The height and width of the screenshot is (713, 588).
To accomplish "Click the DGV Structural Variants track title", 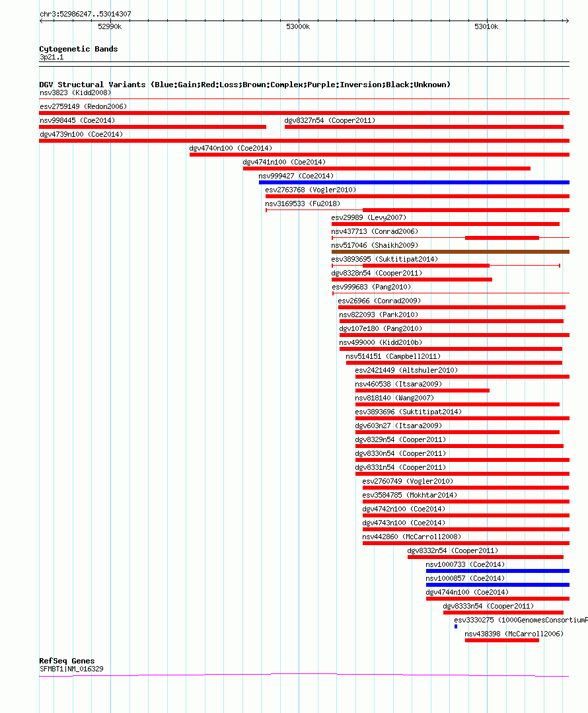I will pyautogui.click(x=244, y=85).
